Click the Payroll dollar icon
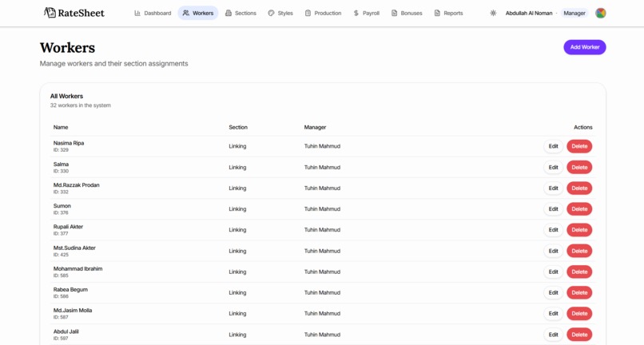Screen dimensions: 644x345 click(x=356, y=13)
